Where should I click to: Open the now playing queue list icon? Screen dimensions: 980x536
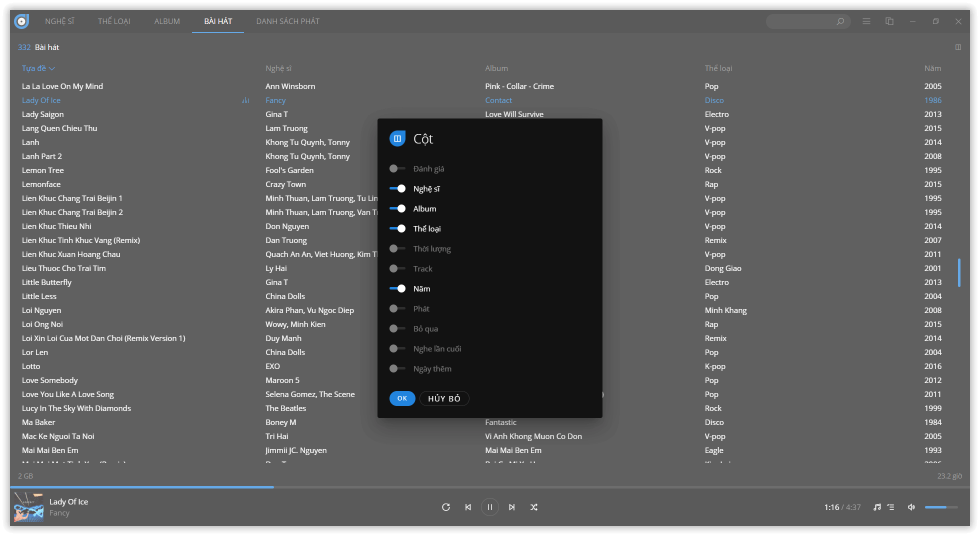click(x=891, y=507)
